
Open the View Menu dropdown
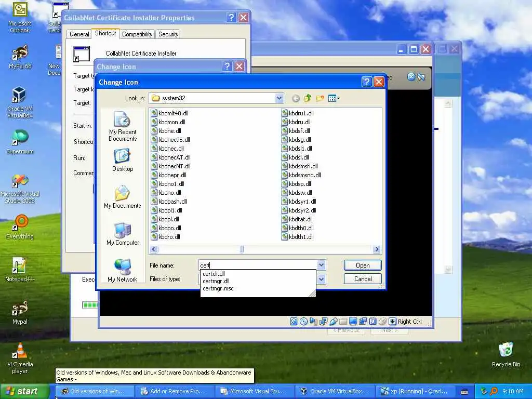pos(334,98)
